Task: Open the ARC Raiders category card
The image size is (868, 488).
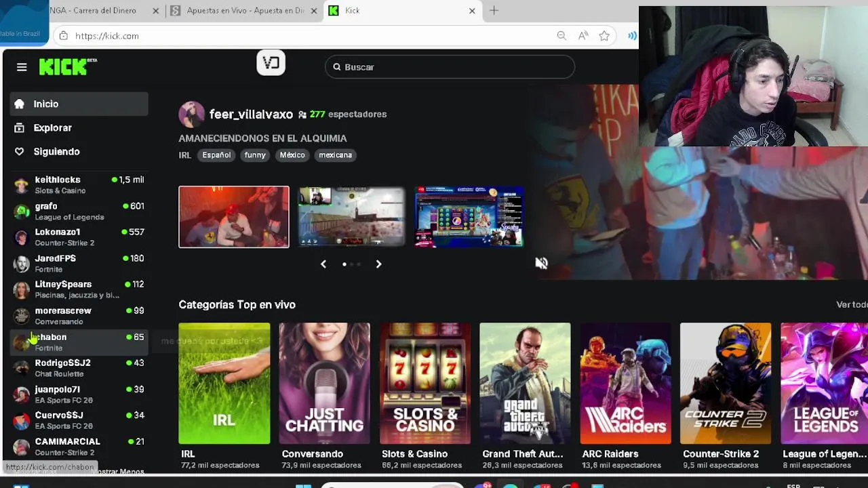Action: [x=625, y=384]
